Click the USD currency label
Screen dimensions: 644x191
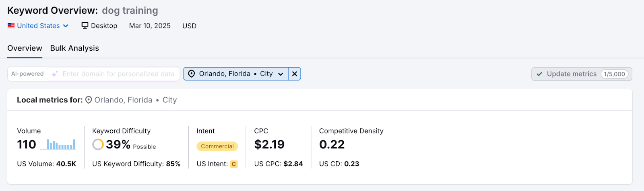189,26
